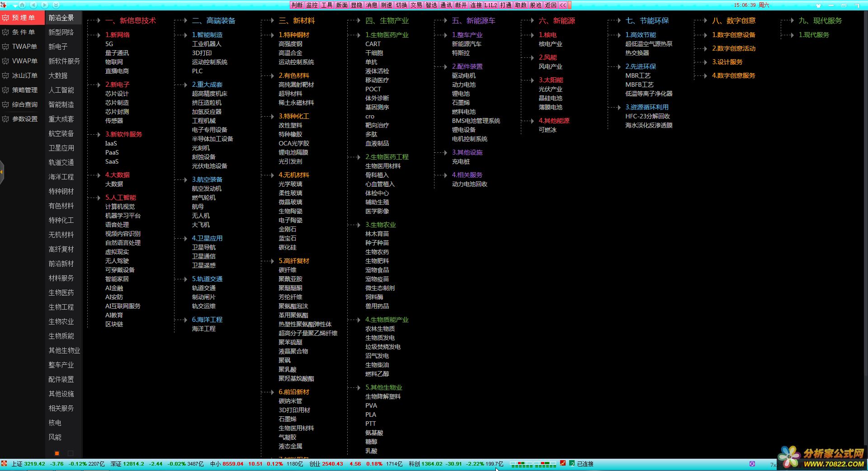
Task: Click the 2.重大成套 subcategory heading
Action: pyautogui.click(x=207, y=85)
